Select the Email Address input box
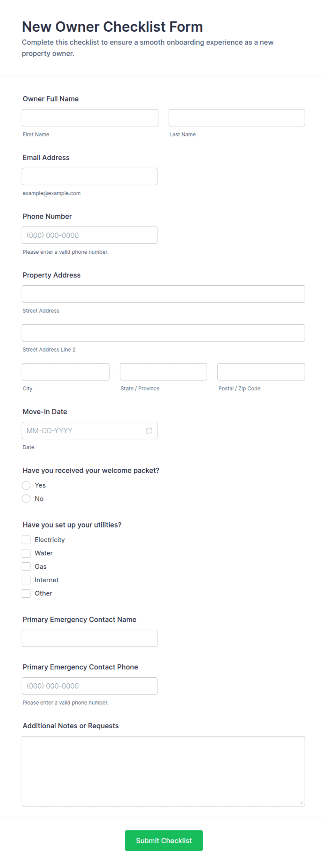 coord(90,176)
